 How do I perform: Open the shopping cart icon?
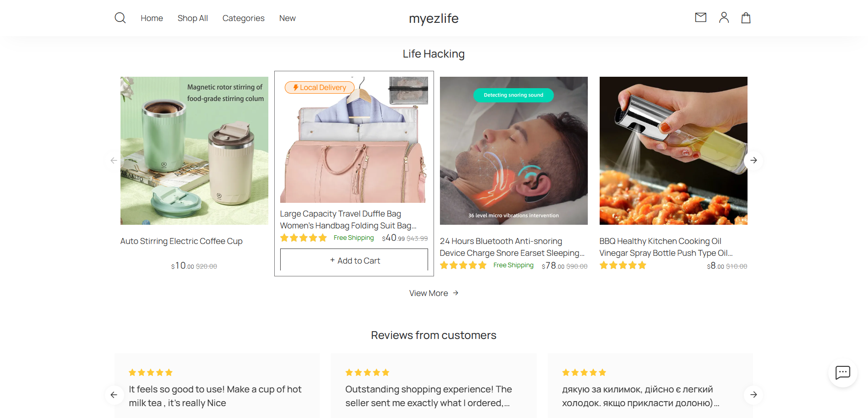pyautogui.click(x=746, y=17)
